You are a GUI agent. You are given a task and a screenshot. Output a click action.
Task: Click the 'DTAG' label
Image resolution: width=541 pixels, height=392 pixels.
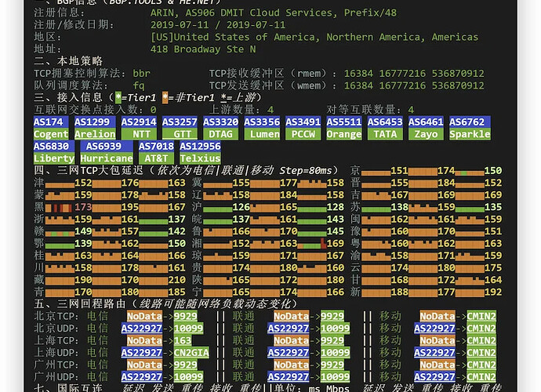[221, 134]
